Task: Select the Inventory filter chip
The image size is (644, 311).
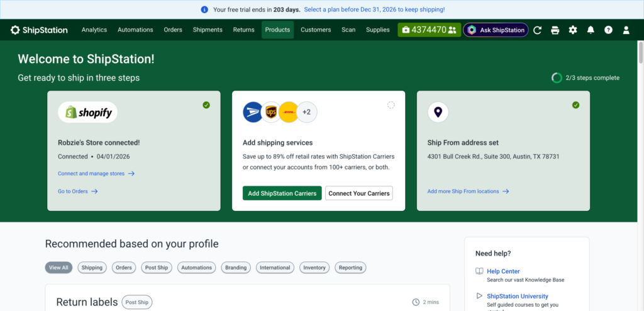Action: tap(314, 268)
